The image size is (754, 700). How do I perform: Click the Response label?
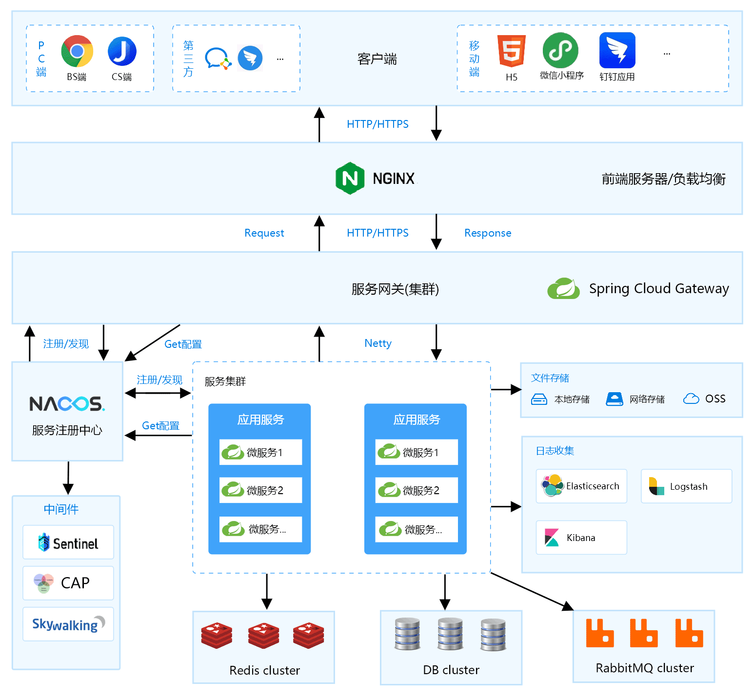click(488, 233)
